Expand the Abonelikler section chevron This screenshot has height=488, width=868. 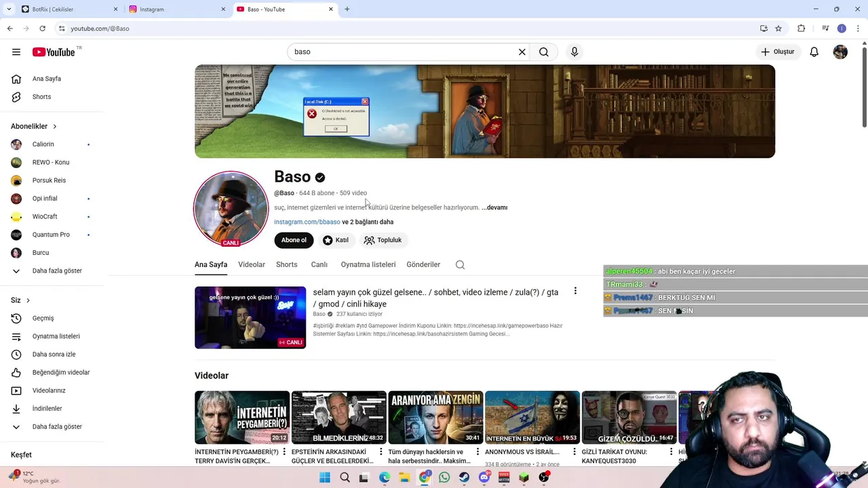(x=55, y=126)
